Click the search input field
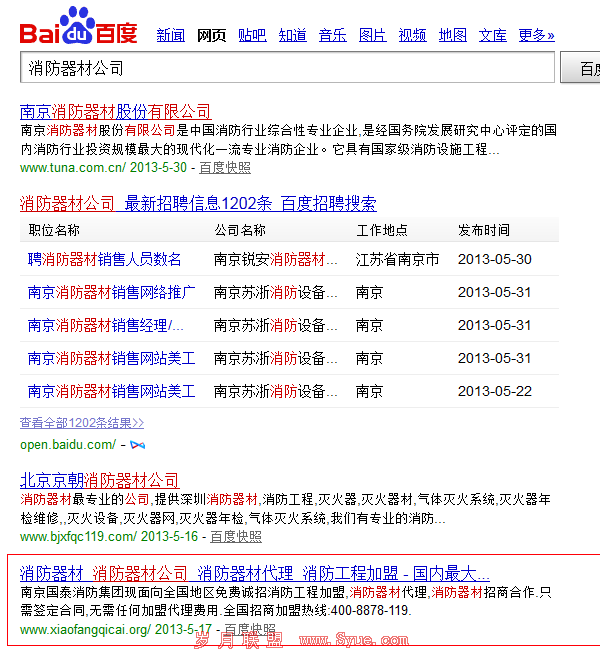 point(287,68)
